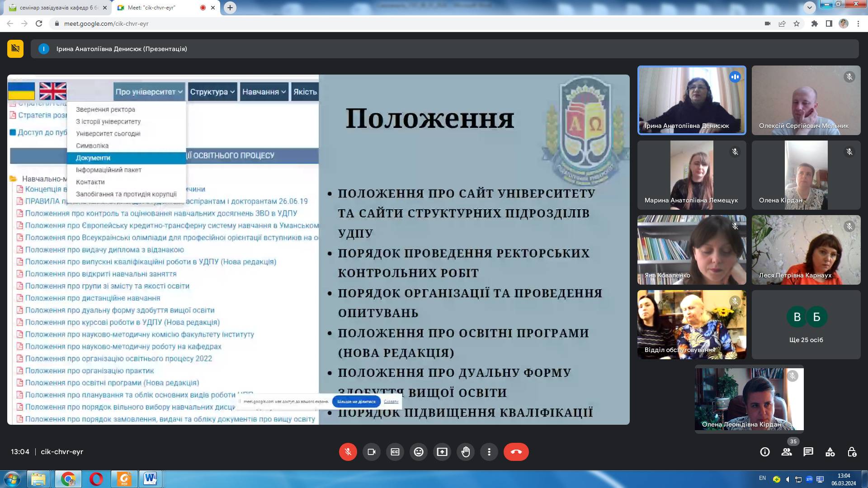Viewport: 868px width, 488px height.
Task: Click the volume icon in system tray
Action: coord(788,479)
